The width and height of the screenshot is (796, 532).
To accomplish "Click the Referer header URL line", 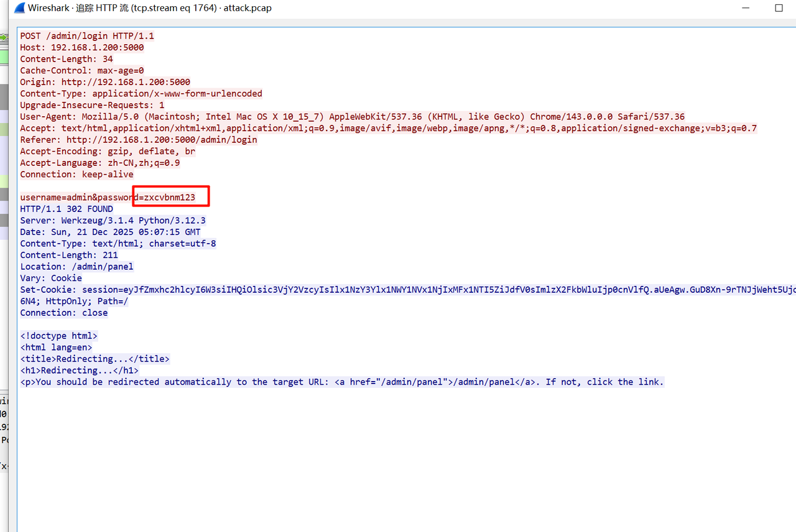I will pyautogui.click(x=138, y=140).
